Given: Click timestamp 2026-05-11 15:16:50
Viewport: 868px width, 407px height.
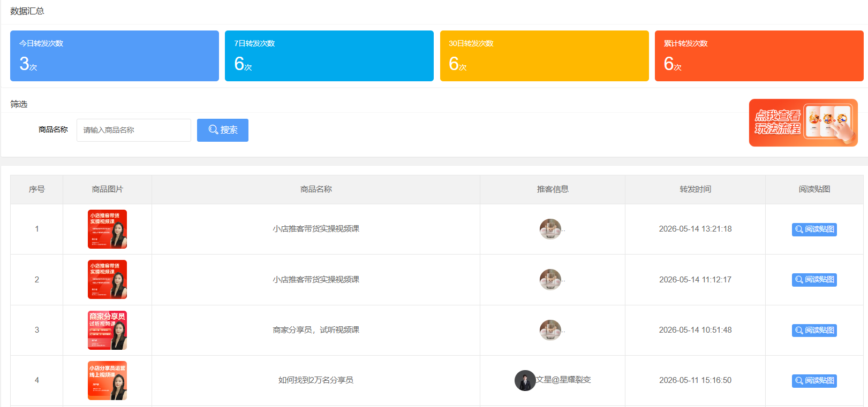Looking at the screenshot, I should (x=695, y=380).
